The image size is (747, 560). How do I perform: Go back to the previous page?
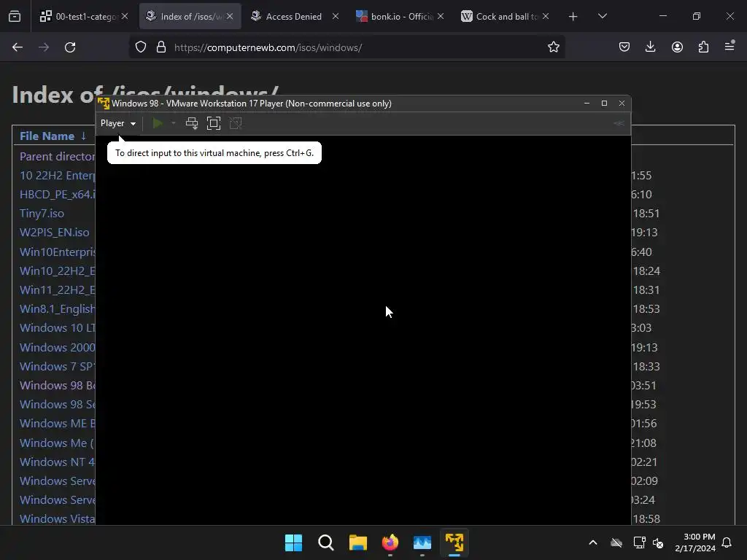[18, 47]
